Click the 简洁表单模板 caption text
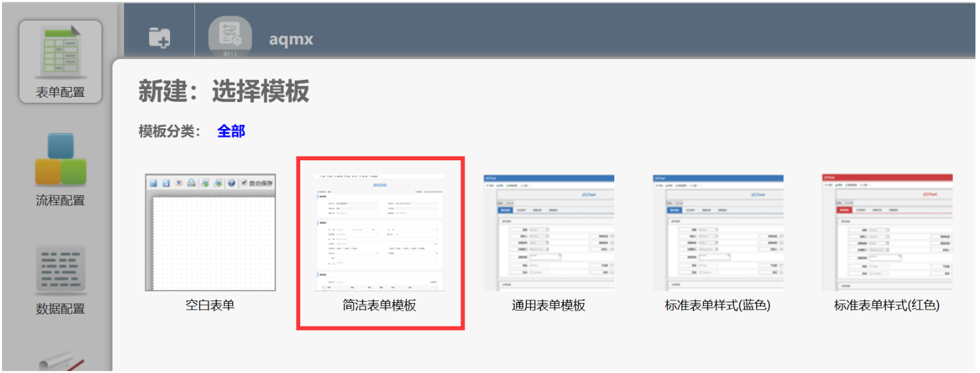The image size is (980, 373). pyautogui.click(x=379, y=305)
